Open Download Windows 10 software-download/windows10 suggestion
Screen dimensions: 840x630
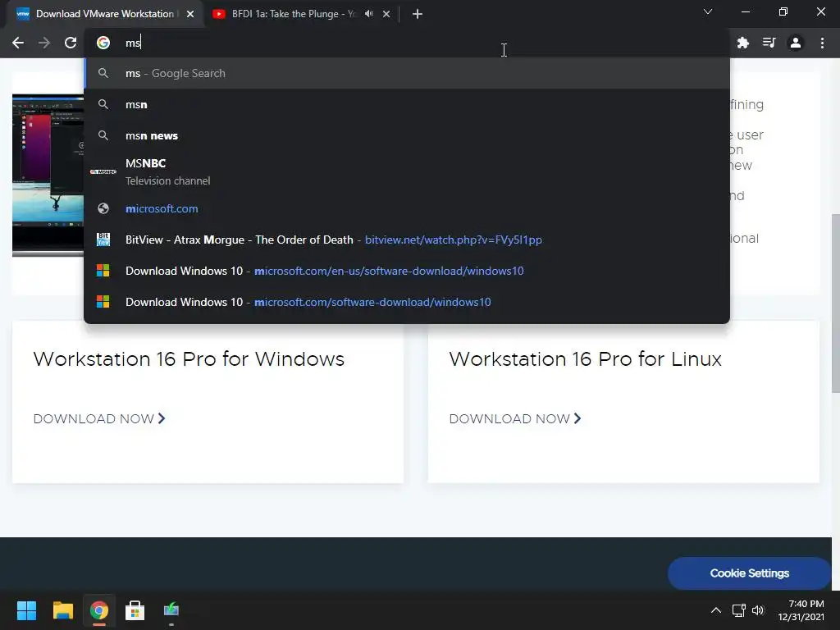pos(407,302)
